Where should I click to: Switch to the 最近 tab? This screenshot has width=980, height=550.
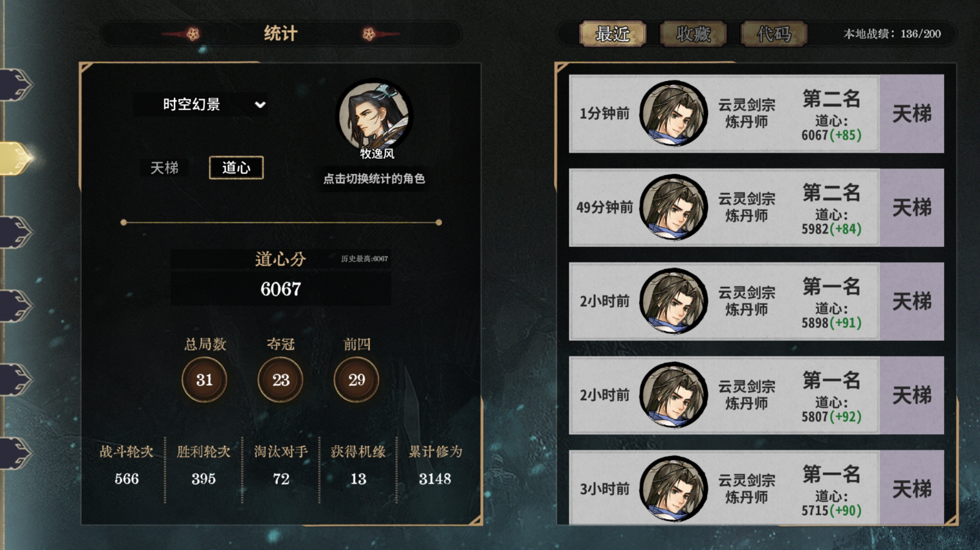click(x=613, y=33)
